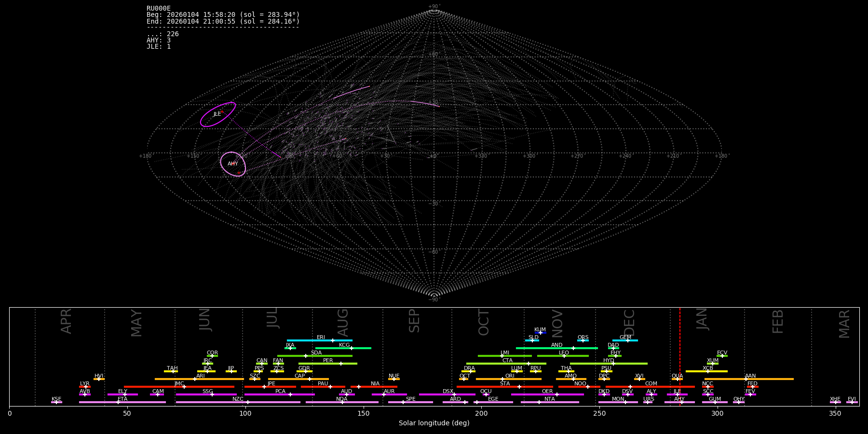This screenshot has height=434, width=868.
Task: Click the KUM shower label
Action: (540, 330)
